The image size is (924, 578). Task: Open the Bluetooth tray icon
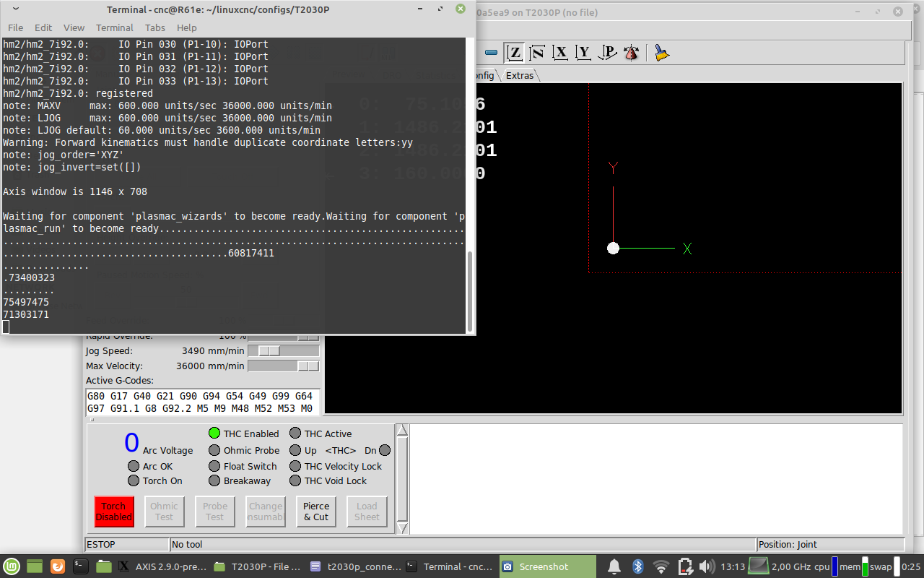click(x=637, y=566)
